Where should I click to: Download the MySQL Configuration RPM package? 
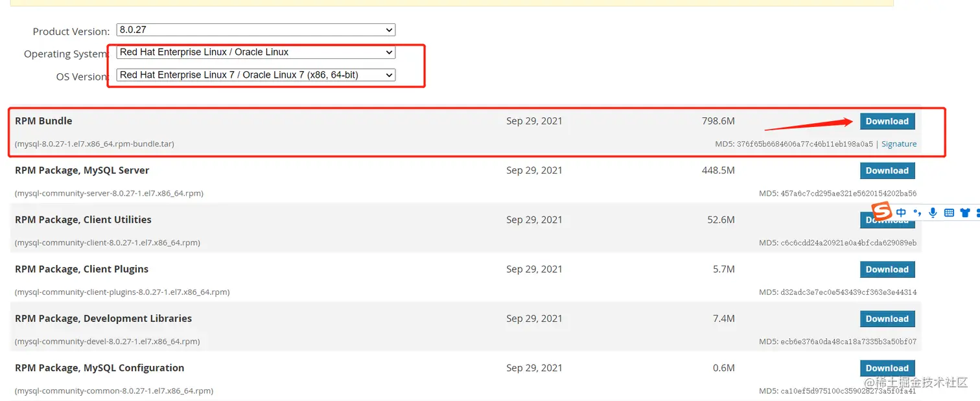tap(887, 368)
